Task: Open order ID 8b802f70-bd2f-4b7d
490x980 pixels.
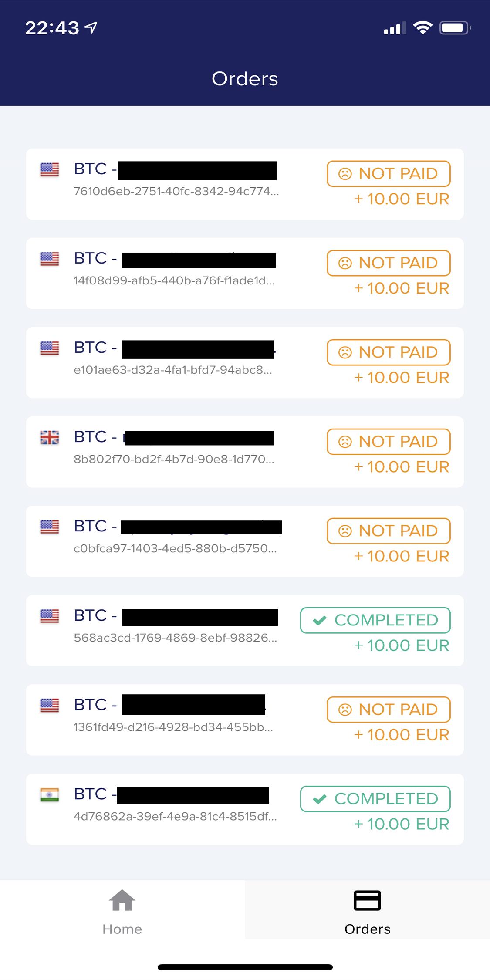Action: pos(174,459)
